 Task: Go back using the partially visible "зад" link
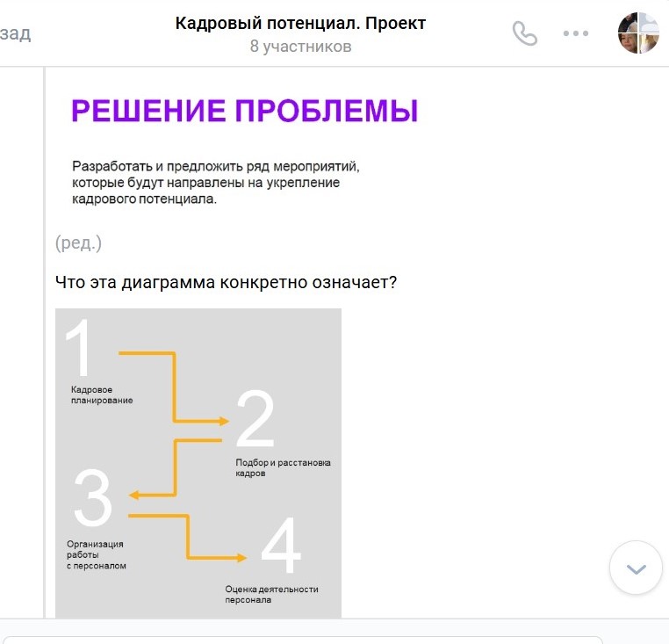(15, 33)
